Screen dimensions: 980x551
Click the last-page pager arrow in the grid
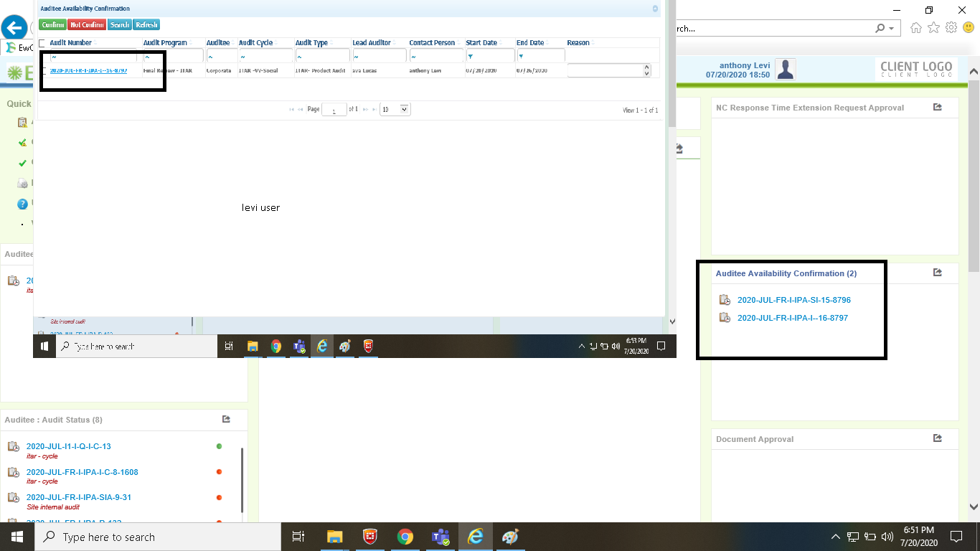click(374, 110)
